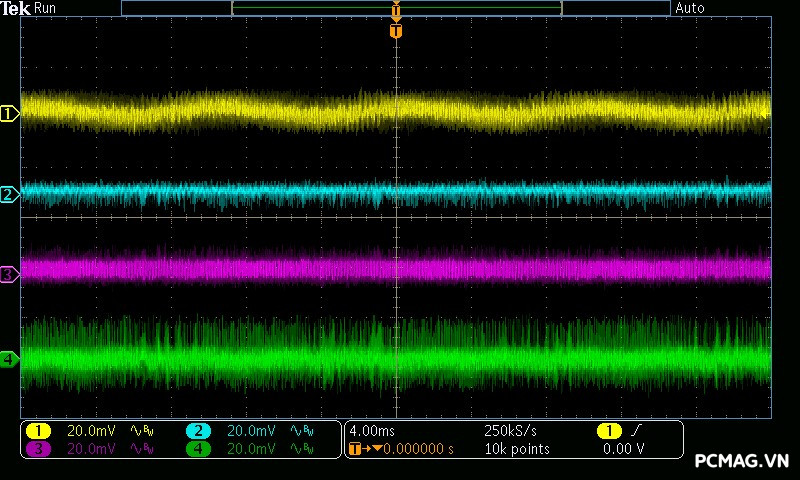Image resolution: width=800 pixels, height=480 pixels.
Task: Toggle the green channel 4 badge
Action: pos(198,449)
